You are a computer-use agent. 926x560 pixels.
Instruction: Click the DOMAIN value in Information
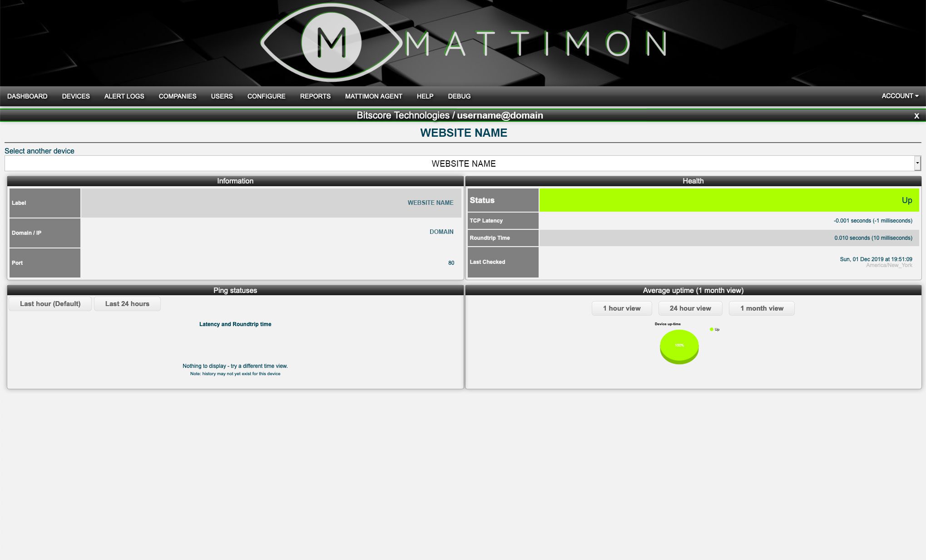click(441, 232)
